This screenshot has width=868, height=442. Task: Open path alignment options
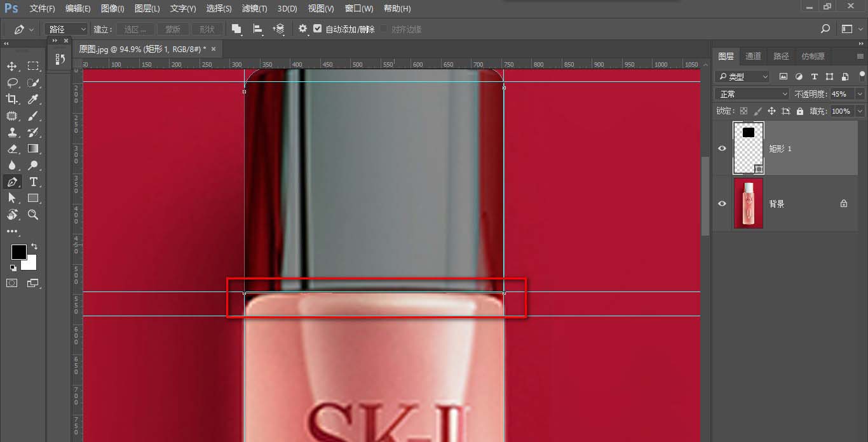tap(258, 29)
